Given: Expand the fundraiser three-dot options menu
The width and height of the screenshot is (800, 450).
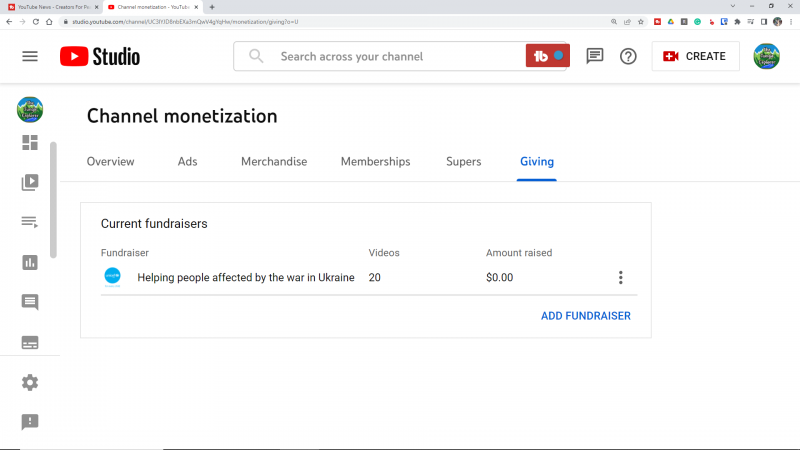Looking at the screenshot, I should click(x=620, y=278).
